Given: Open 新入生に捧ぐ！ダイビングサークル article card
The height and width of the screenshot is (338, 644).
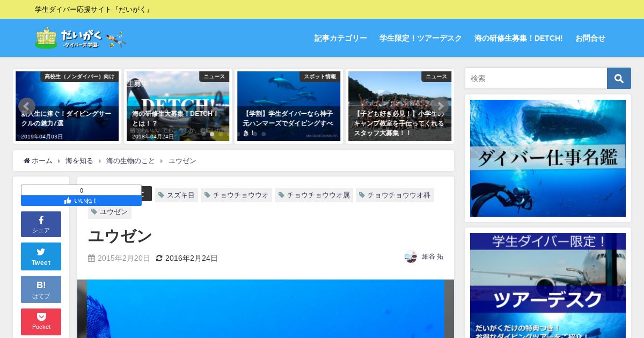Looking at the screenshot, I should [67, 106].
